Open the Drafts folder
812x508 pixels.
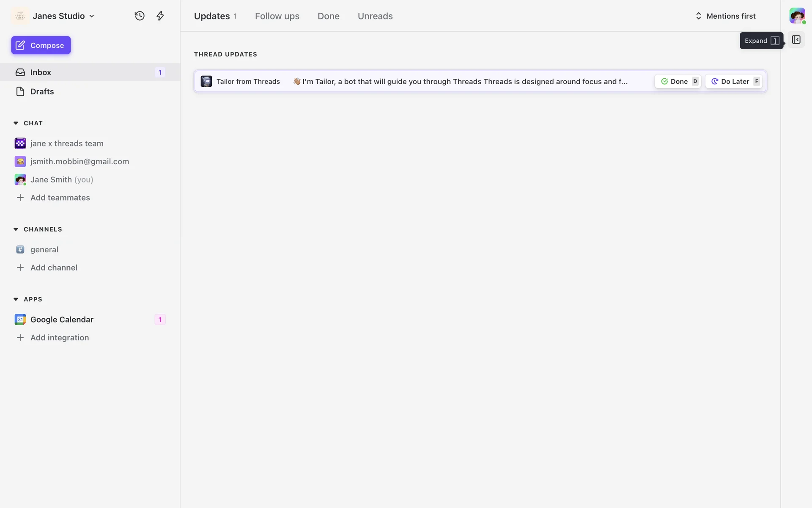[x=42, y=91]
